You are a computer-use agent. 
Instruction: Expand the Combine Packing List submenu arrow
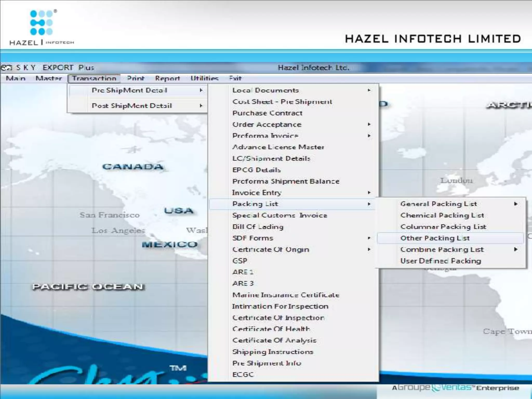[516, 249]
